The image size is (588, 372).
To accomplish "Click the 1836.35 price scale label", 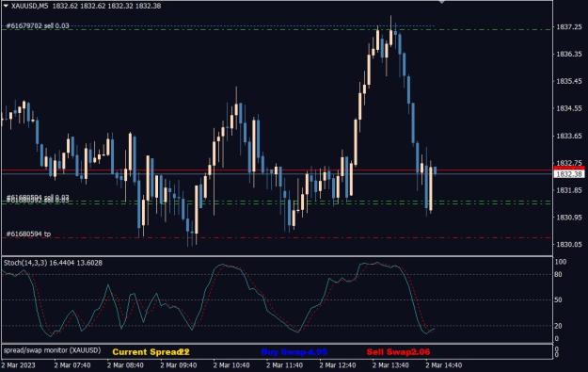I will tap(569, 54).
